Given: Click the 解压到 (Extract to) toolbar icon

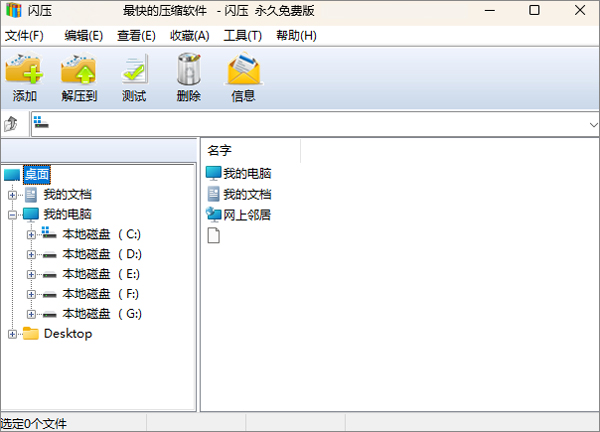Looking at the screenshot, I should tap(78, 69).
